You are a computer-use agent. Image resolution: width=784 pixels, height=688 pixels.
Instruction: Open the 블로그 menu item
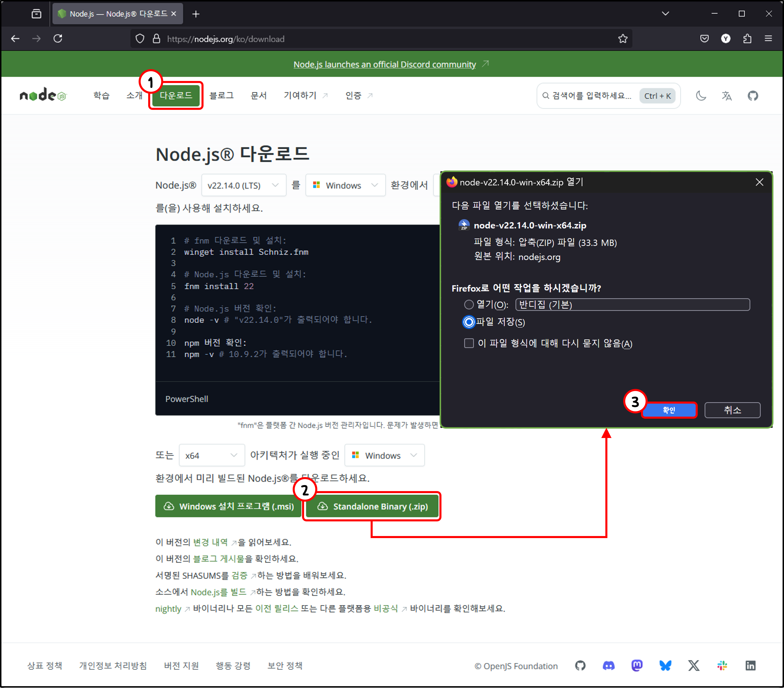tap(221, 95)
